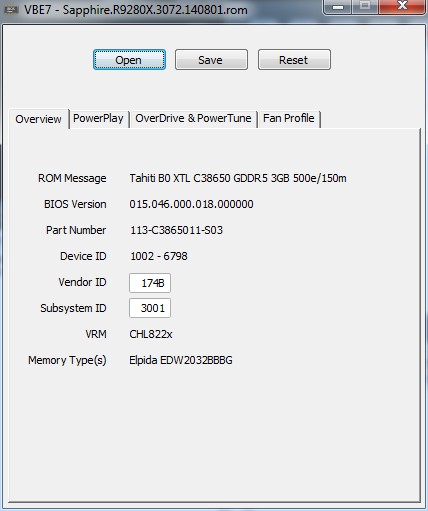
Task: Select the ROM Message value text
Action: [238, 178]
